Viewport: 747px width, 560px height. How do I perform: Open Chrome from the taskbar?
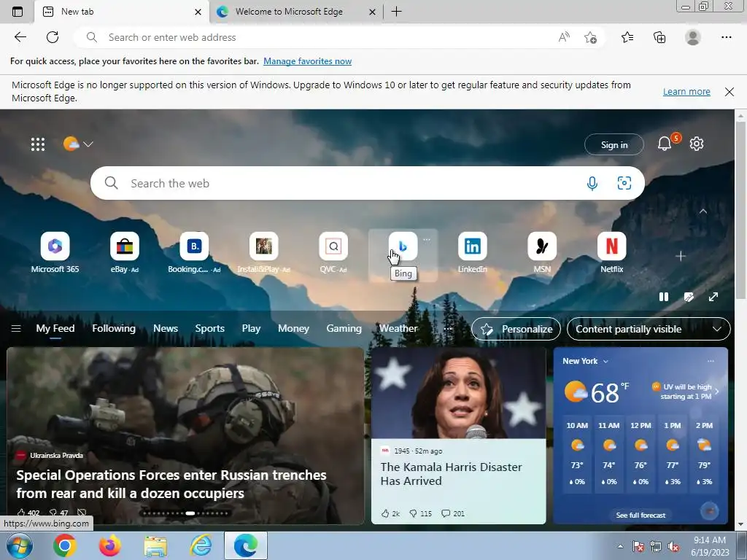pos(65,545)
